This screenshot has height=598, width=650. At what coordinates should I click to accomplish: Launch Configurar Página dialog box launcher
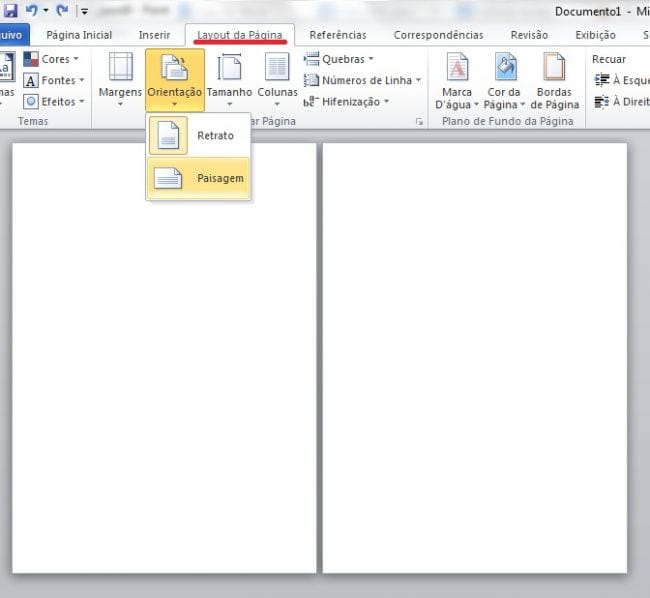[x=419, y=122]
